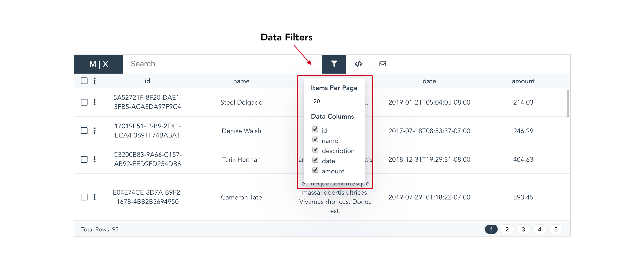Screen dimensions: 644x267
Task: Click the Cameron Tate name cell
Action: (x=241, y=197)
